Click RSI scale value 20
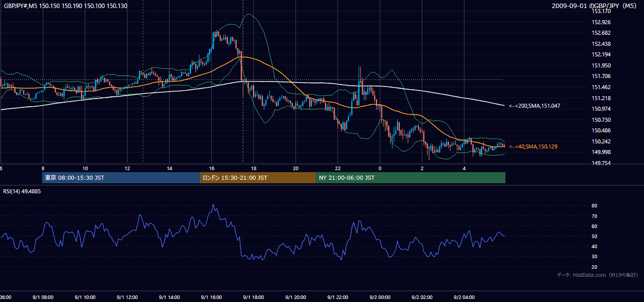This screenshot has height=302, width=644. point(595,267)
